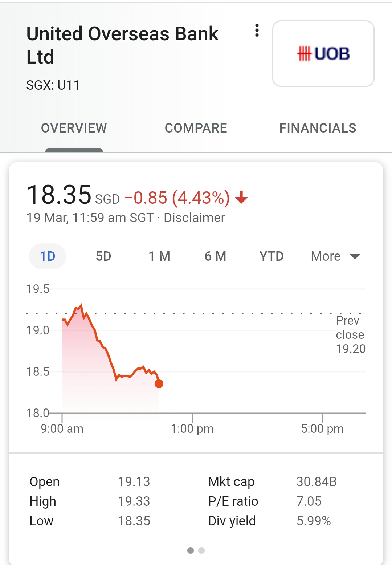Open the Disclaimer link

click(194, 218)
